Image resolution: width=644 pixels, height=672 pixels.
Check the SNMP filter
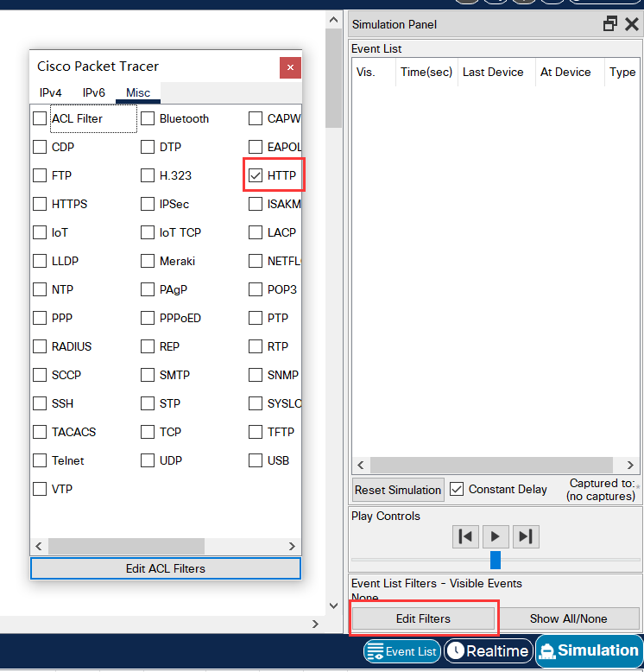[256, 375]
